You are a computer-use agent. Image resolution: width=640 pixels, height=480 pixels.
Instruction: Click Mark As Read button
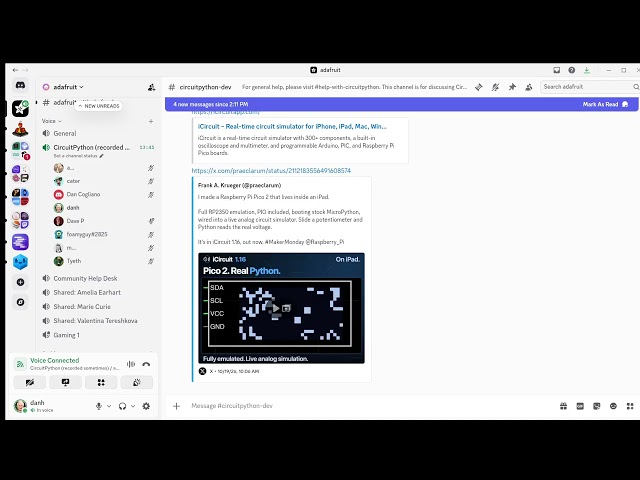coord(605,104)
